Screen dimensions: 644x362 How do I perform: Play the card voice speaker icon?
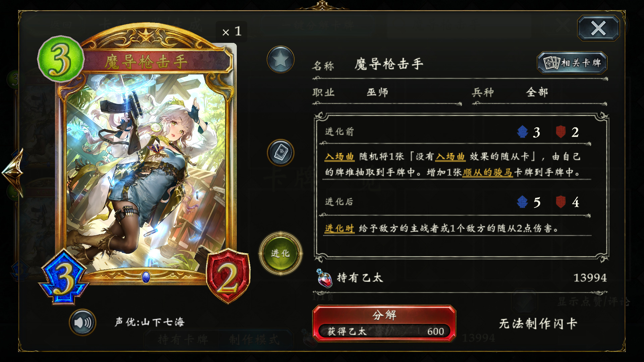(x=83, y=322)
